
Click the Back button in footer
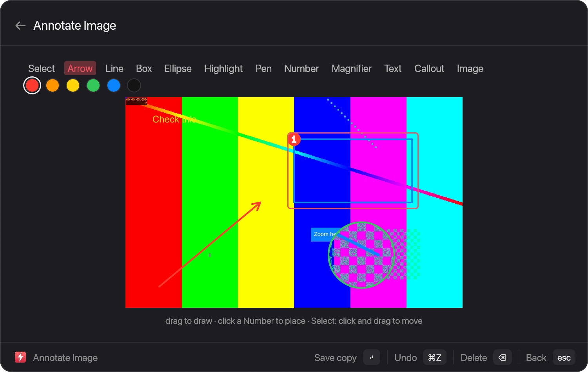tap(536, 358)
